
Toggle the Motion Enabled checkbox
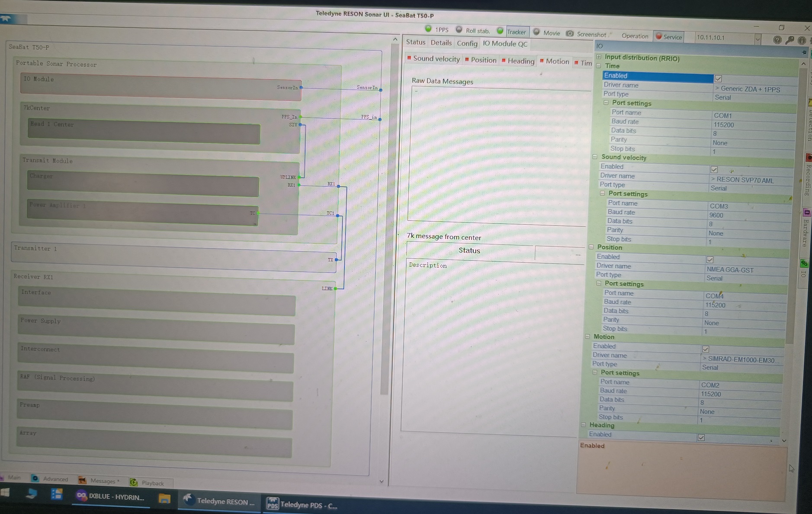706,349
